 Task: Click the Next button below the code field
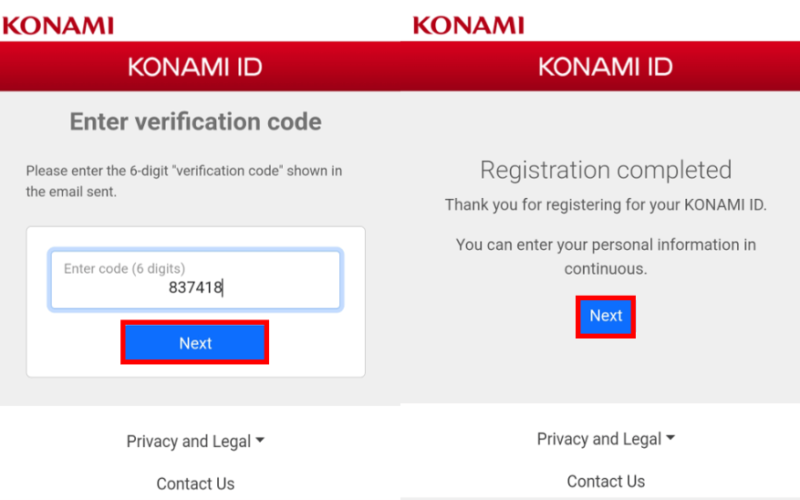pos(195,342)
